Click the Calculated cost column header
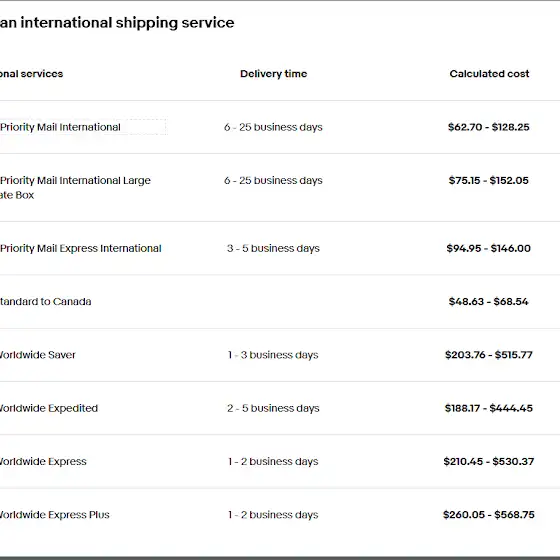 [489, 74]
